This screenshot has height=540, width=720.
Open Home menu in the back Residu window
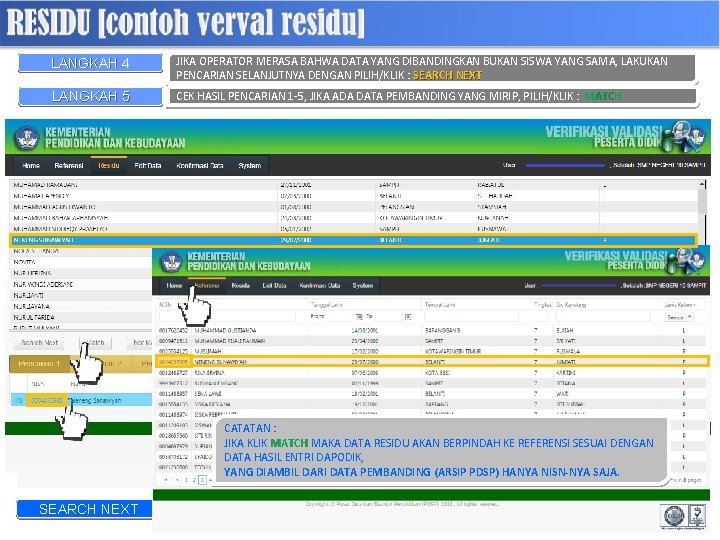(31, 165)
